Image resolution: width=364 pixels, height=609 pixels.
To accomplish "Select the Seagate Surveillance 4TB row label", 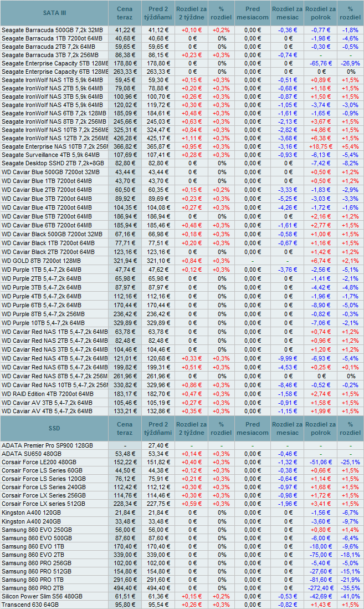I will (50, 154).
